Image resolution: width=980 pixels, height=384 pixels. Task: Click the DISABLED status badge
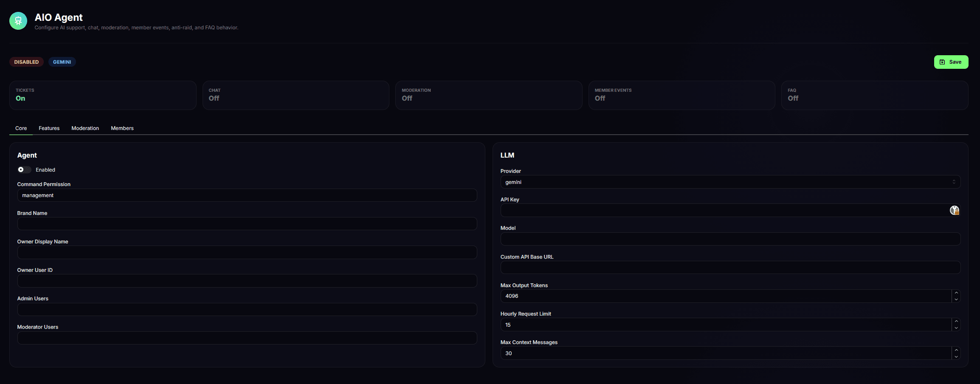point(26,62)
